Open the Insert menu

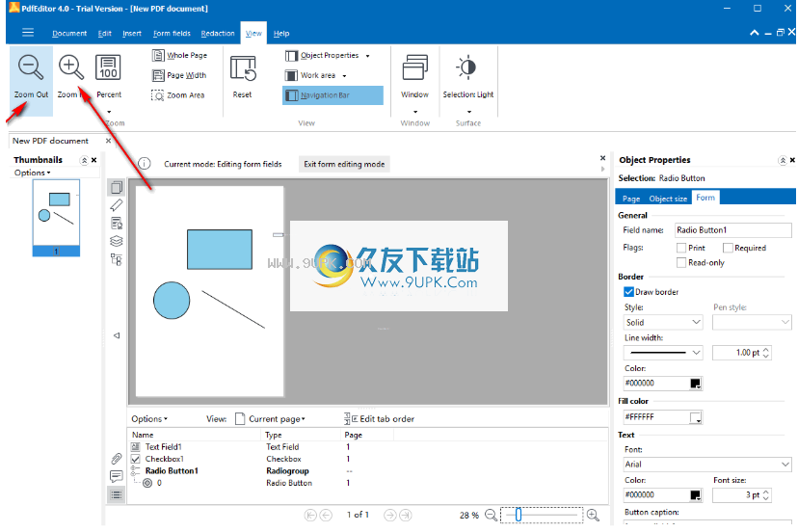coord(132,34)
